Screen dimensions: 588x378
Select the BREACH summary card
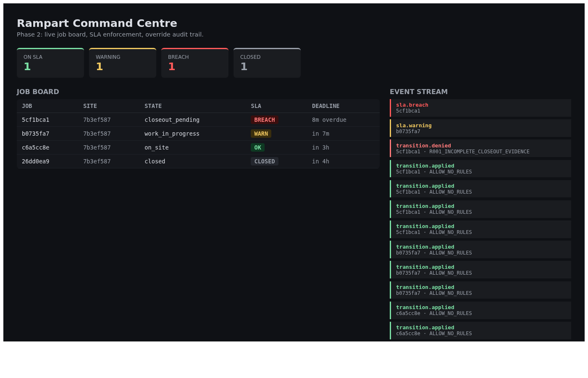click(195, 63)
